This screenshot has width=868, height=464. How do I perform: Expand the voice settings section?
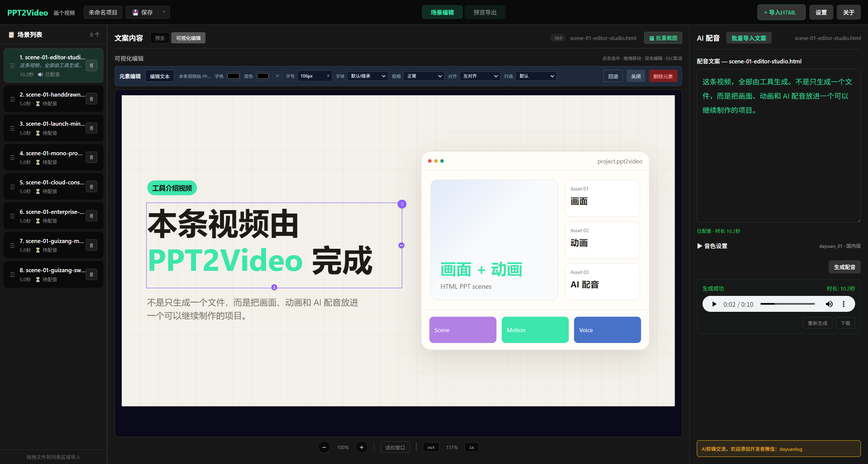tap(712, 246)
